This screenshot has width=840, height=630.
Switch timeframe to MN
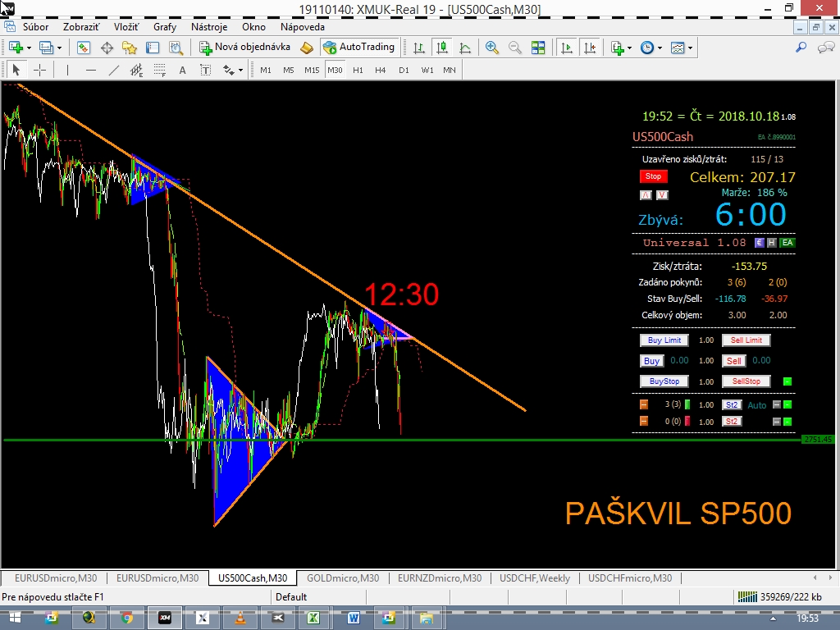450,71
